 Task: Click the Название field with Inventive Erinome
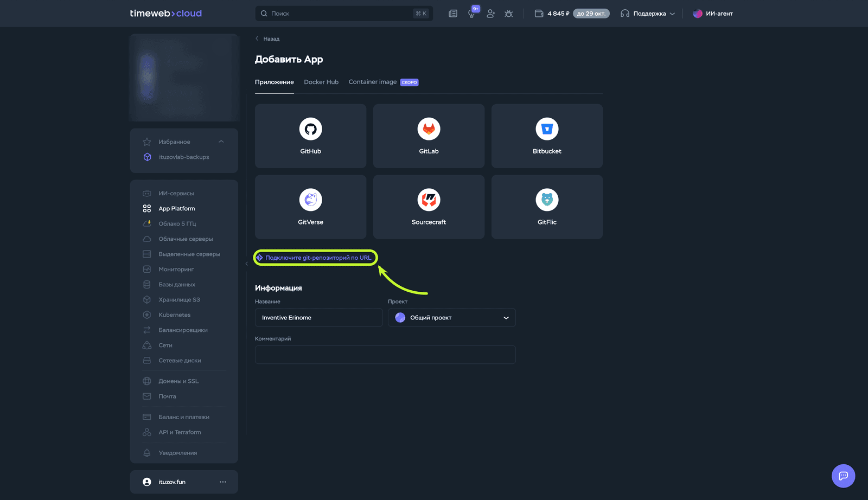click(318, 318)
